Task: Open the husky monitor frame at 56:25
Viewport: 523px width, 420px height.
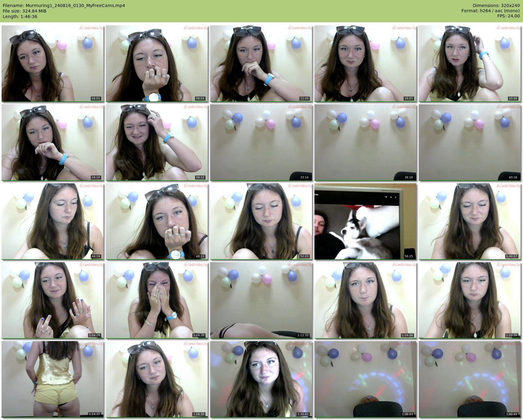Action: [365, 221]
